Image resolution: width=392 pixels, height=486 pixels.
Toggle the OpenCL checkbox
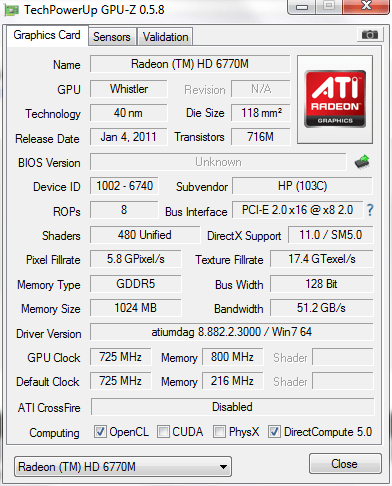click(x=100, y=432)
